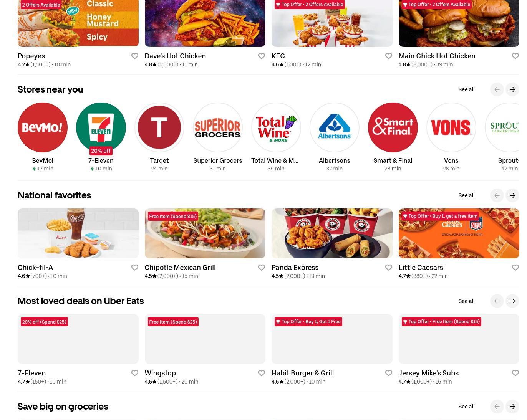Advance Stores near you with next arrow
The width and height of the screenshot is (527, 420).
(512, 89)
